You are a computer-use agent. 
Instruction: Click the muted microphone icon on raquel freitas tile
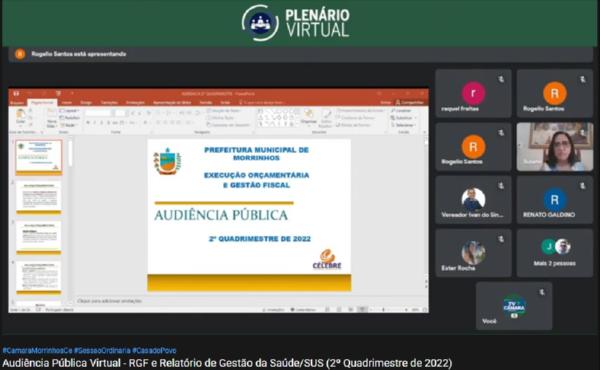tap(501, 79)
